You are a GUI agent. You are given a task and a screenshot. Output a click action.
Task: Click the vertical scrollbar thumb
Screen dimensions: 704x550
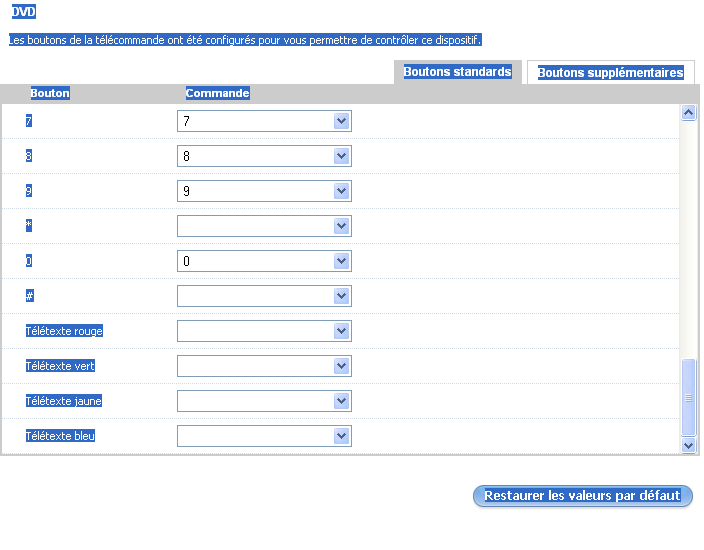coord(688,397)
